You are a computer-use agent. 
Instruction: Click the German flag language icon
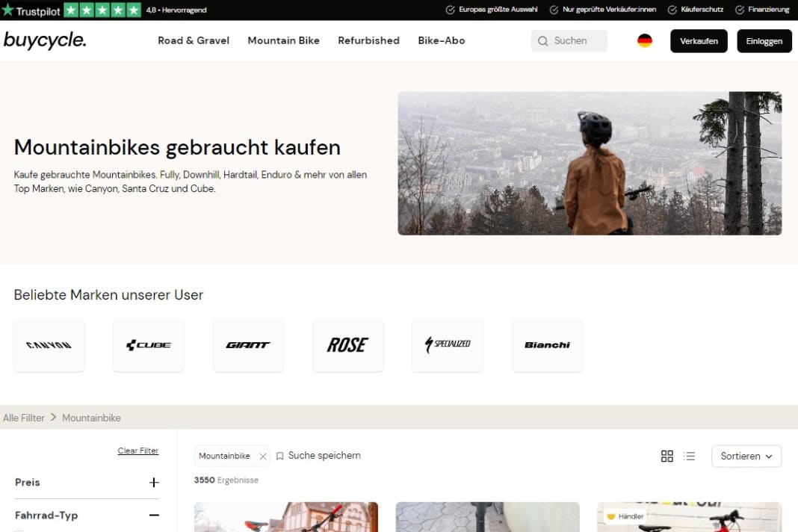coord(644,40)
